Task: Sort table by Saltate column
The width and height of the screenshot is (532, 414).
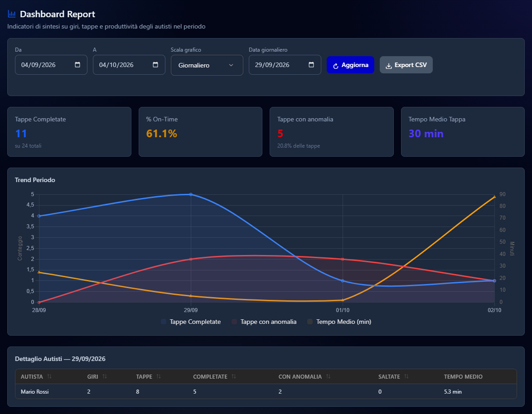Action: [x=406, y=376]
